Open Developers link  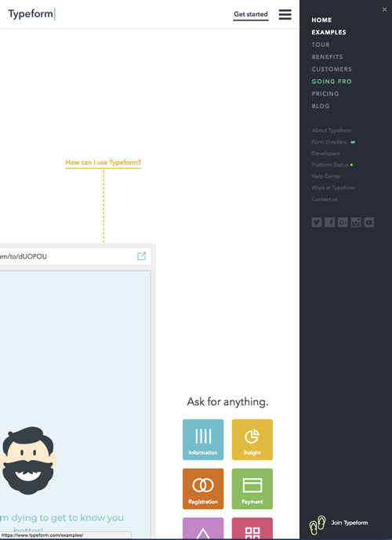click(325, 154)
